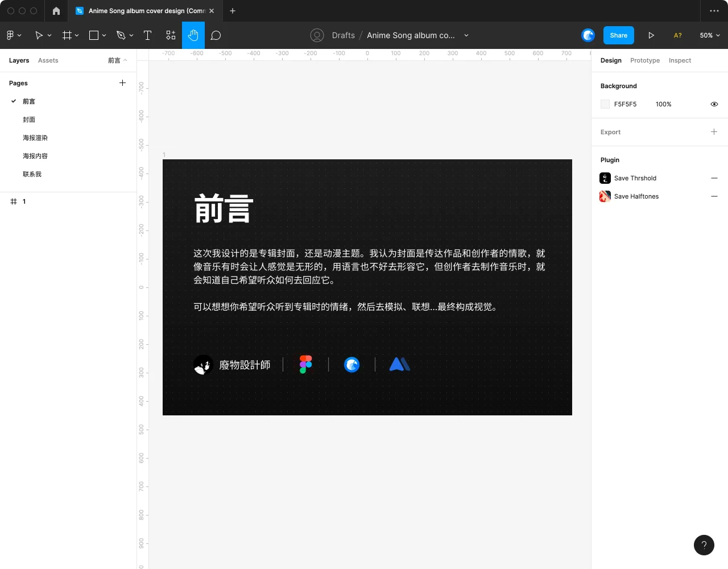The image size is (728, 569).
Task: Remove the Save Halftones plugin entry
Action: point(714,196)
